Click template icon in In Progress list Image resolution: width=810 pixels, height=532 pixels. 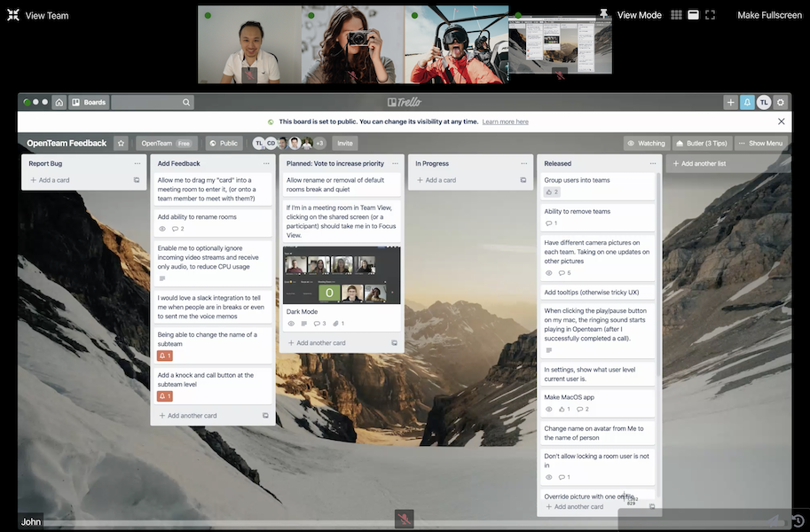523,180
